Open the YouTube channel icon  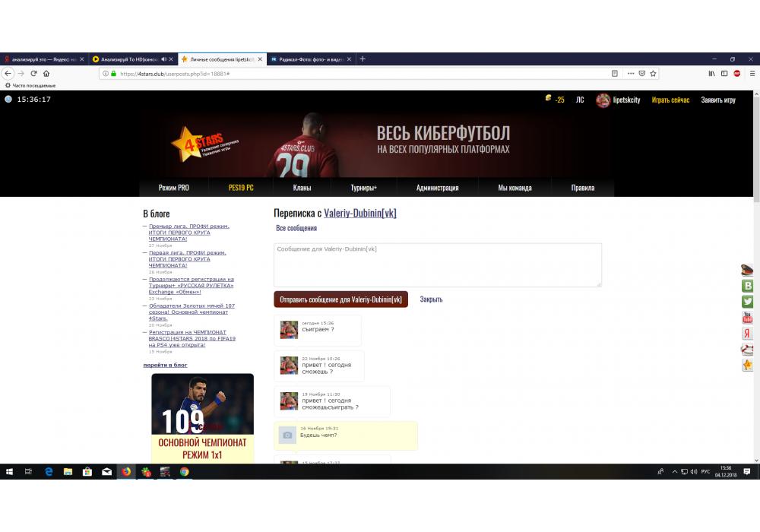747,318
